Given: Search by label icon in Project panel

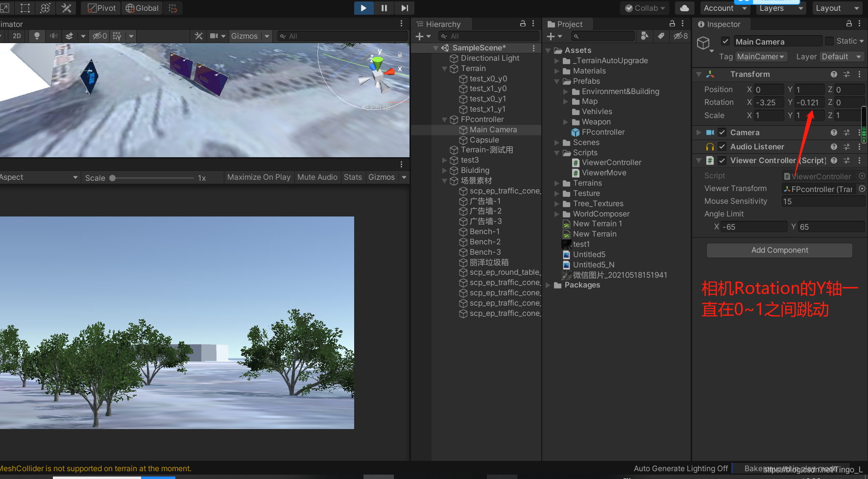Looking at the screenshot, I should 661,36.
